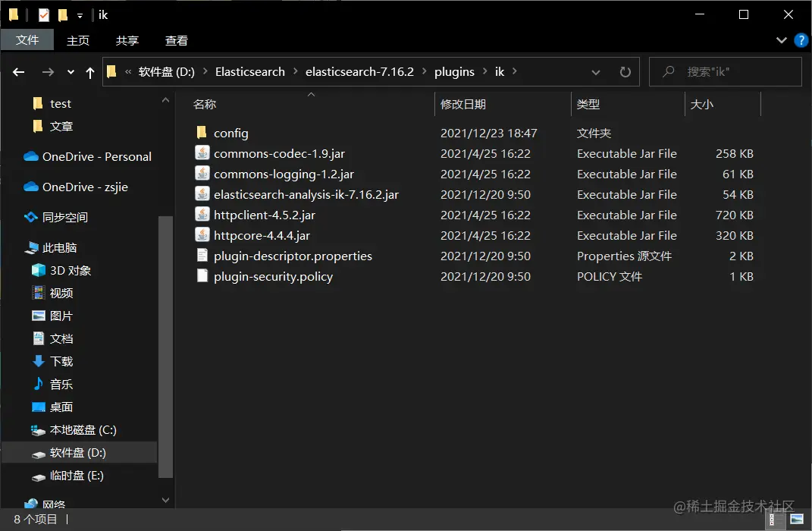The image size is (812, 531).
Task: Select the elasticsearch-analysis-ik-7.16.2.jar icon
Action: [202, 193]
